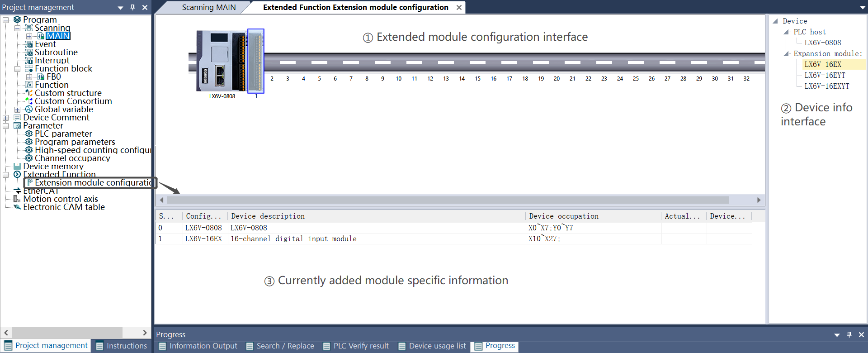Open Extension module configuration tree item
The width and height of the screenshot is (868, 353).
pos(93,183)
